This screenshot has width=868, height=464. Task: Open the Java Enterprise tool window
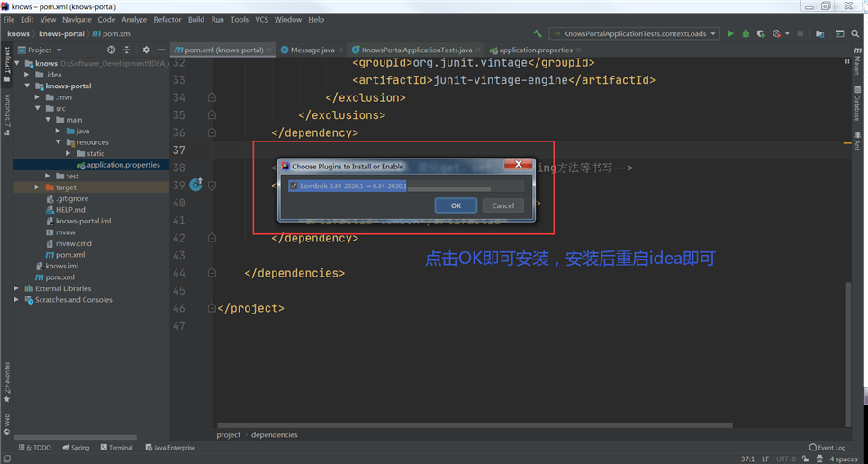coord(170,448)
